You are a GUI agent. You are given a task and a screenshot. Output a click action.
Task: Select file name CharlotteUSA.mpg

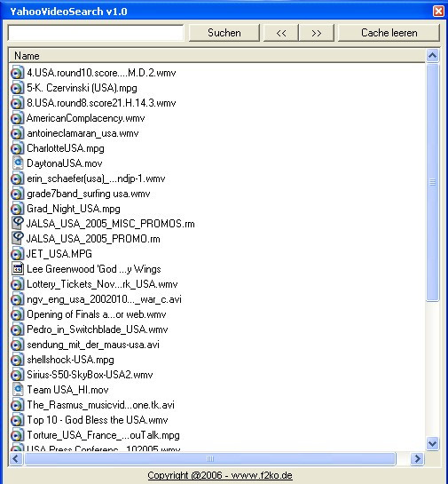66,148
